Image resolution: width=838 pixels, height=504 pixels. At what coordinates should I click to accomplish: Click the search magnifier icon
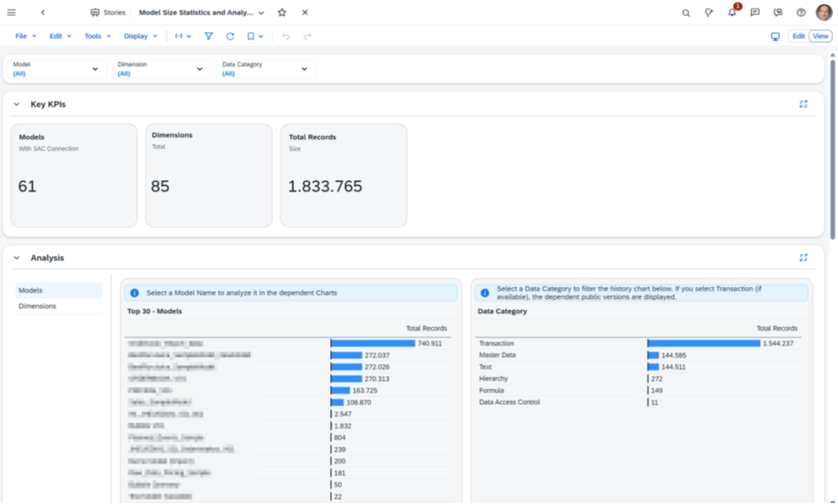coord(686,13)
